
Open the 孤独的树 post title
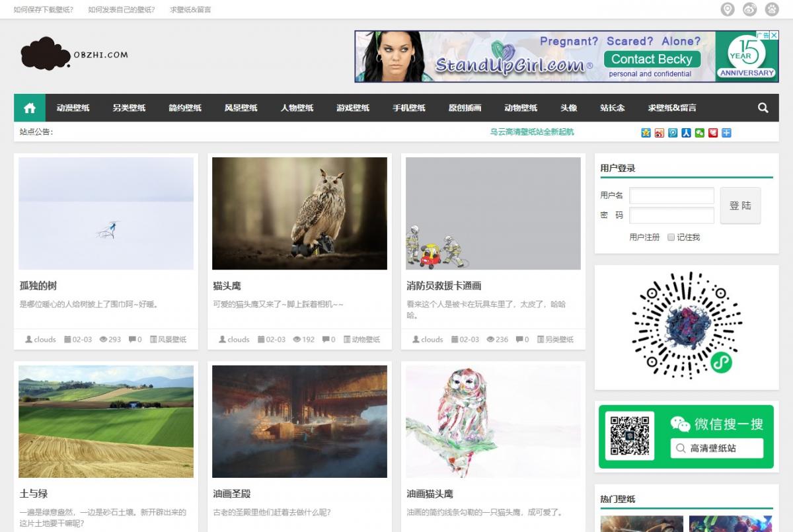click(x=38, y=286)
